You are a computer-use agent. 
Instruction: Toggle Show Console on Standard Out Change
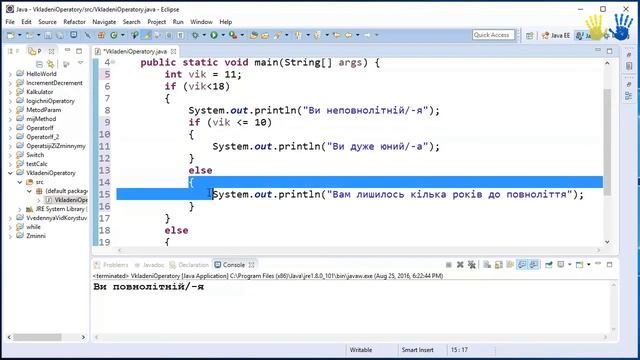(522, 265)
